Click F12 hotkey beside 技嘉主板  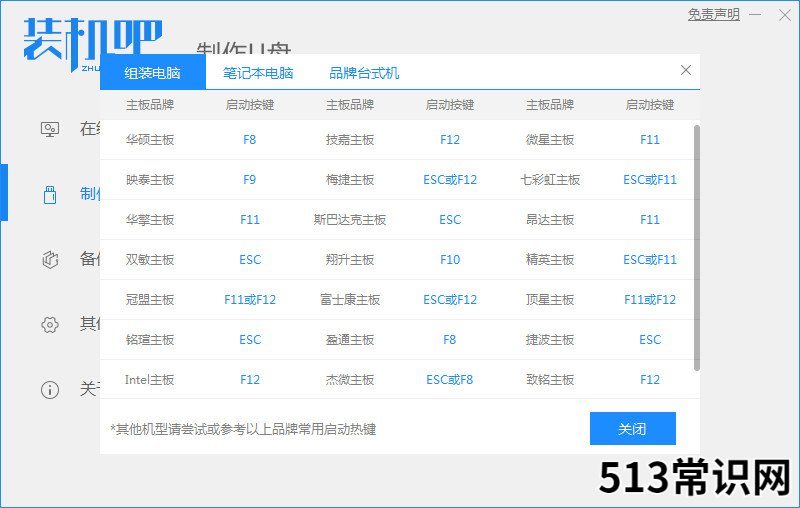coord(450,139)
